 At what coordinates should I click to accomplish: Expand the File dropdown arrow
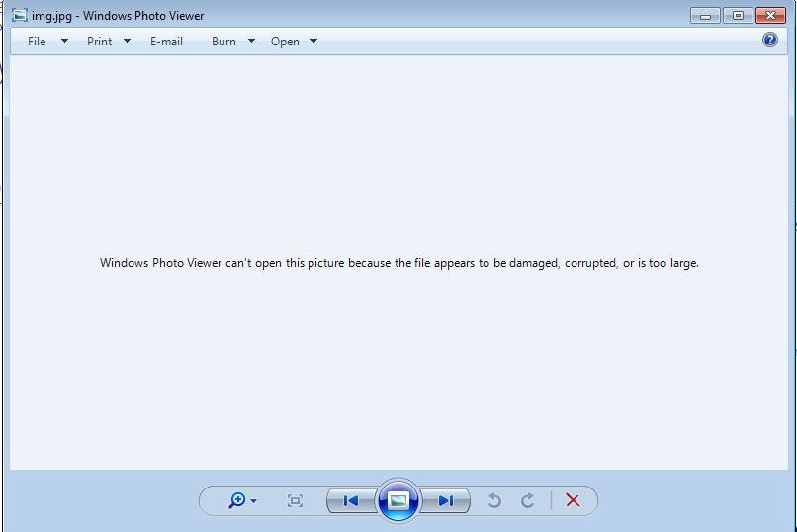(64, 41)
